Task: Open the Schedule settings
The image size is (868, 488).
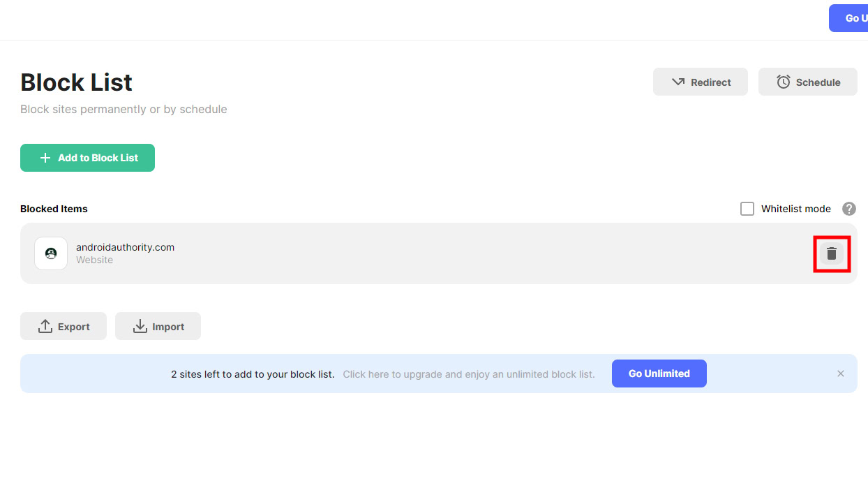Action: pos(807,82)
